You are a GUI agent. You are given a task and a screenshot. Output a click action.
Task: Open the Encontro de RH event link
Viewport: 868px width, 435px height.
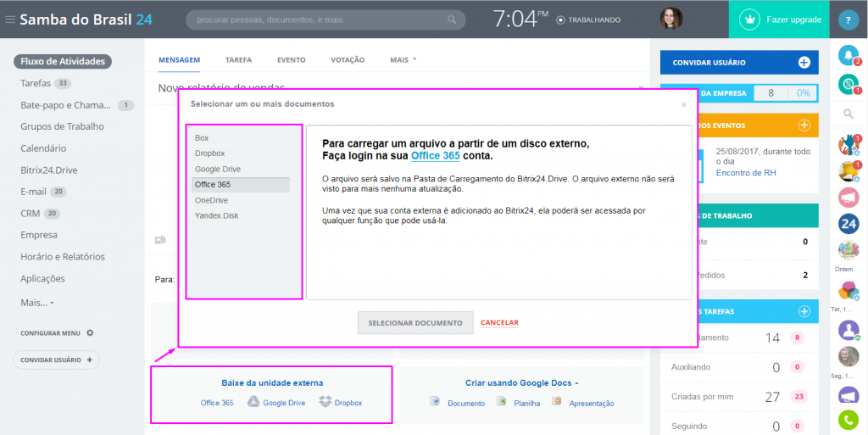746,173
